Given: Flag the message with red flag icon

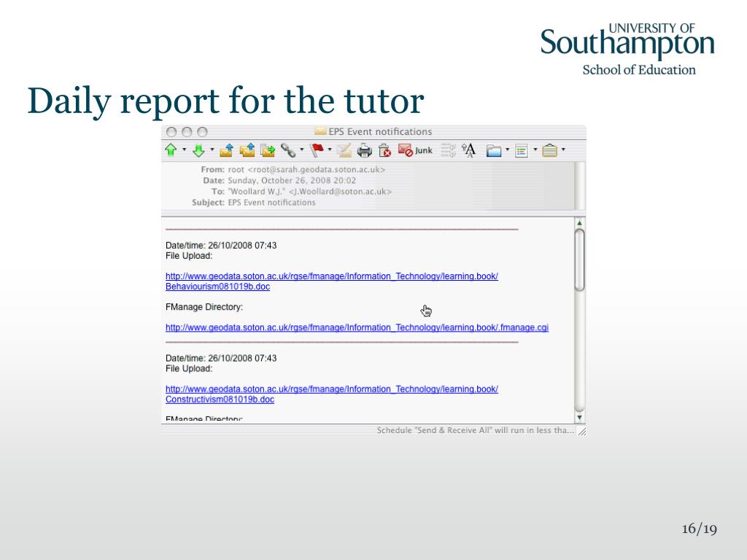Looking at the screenshot, I should click(317, 150).
